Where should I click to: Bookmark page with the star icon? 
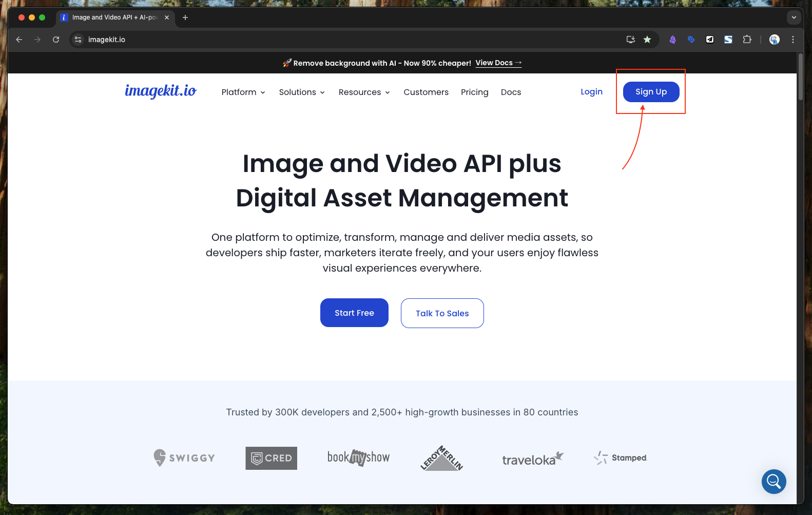647,40
